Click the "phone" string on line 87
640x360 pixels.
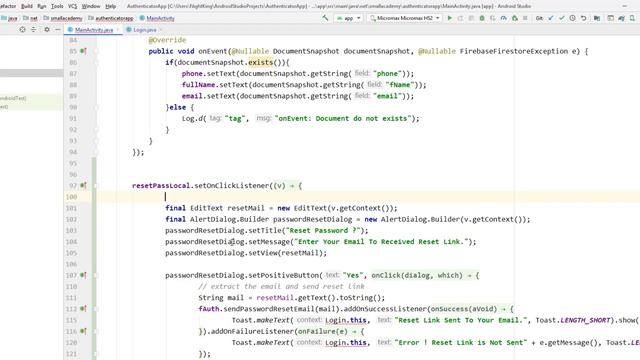click(x=387, y=73)
